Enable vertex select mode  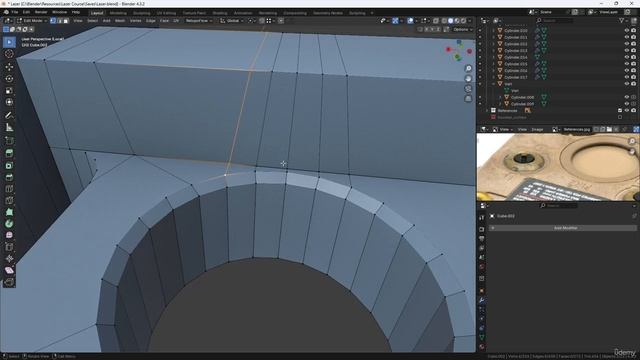click(53, 20)
